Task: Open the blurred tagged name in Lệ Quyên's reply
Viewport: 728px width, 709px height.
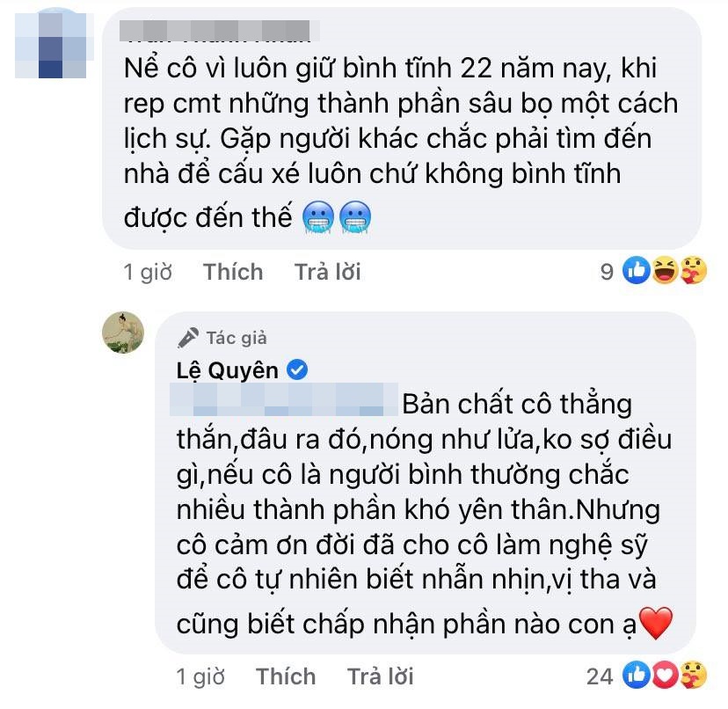Action: 284,399
